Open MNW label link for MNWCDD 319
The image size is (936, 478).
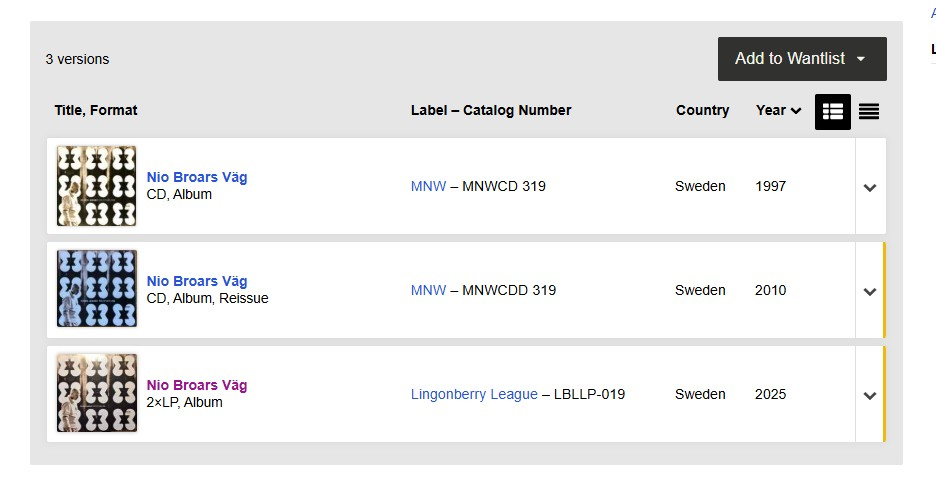coord(428,290)
